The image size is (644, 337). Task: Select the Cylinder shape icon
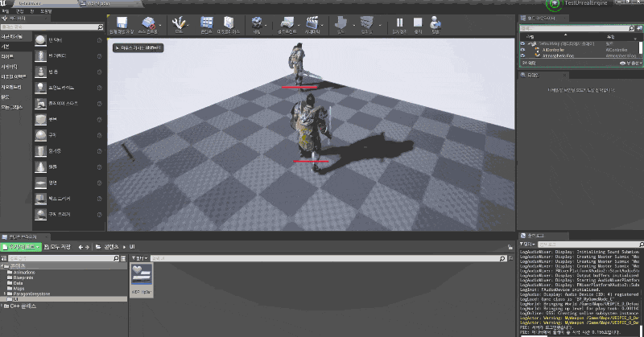click(40, 151)
